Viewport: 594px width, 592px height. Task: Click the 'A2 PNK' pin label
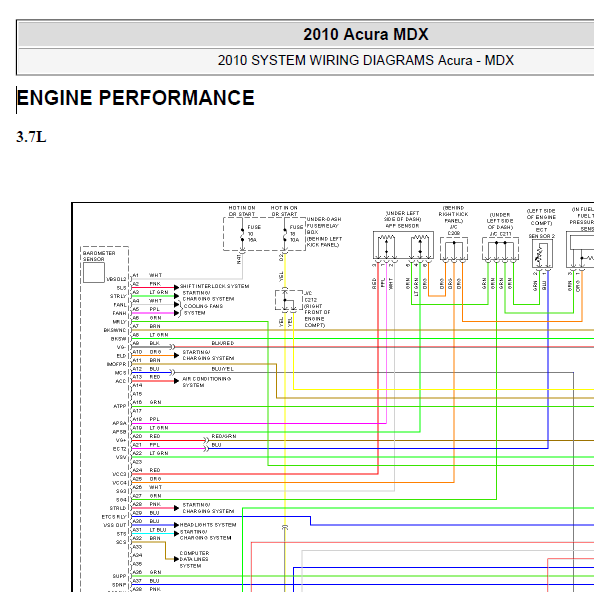coord(147,284)
